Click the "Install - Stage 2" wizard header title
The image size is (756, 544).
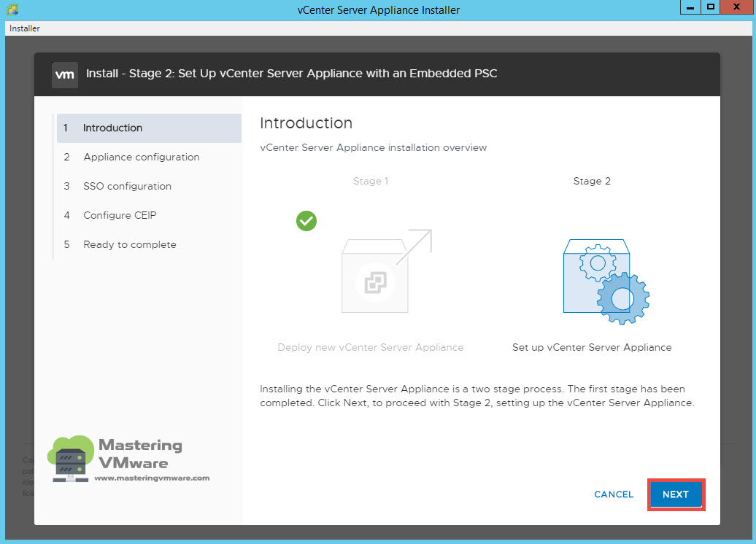292,73
